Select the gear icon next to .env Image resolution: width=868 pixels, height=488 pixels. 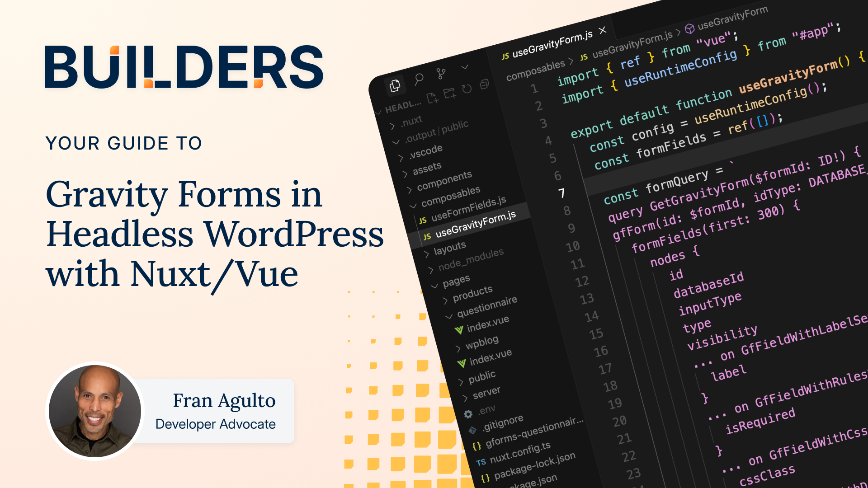467,415
